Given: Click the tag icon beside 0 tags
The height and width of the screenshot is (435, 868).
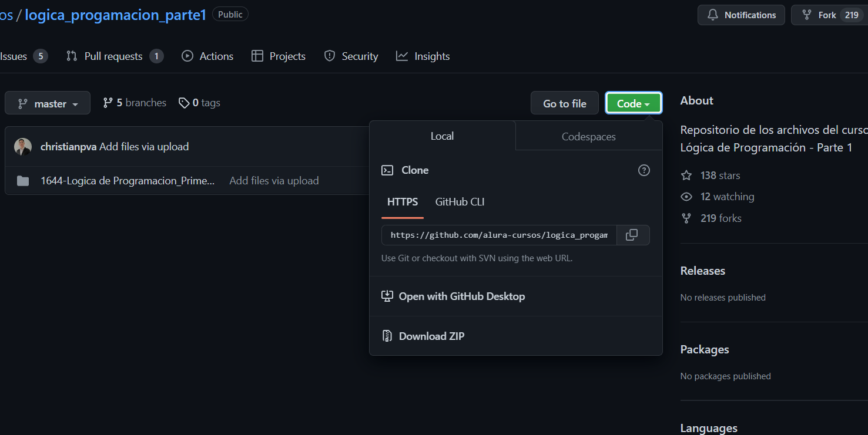Looking at the screenshot, I should [x=184, y=103].
